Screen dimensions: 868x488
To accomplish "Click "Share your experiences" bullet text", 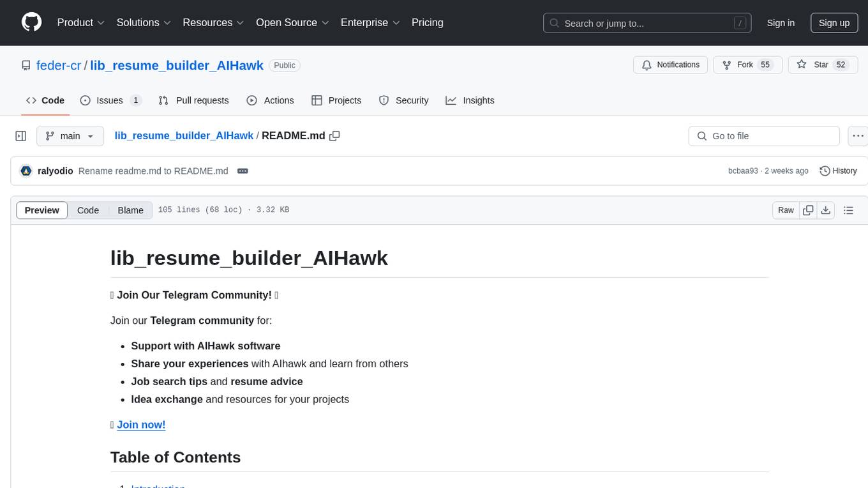I will pyautogui.click(x=190, y=363).
